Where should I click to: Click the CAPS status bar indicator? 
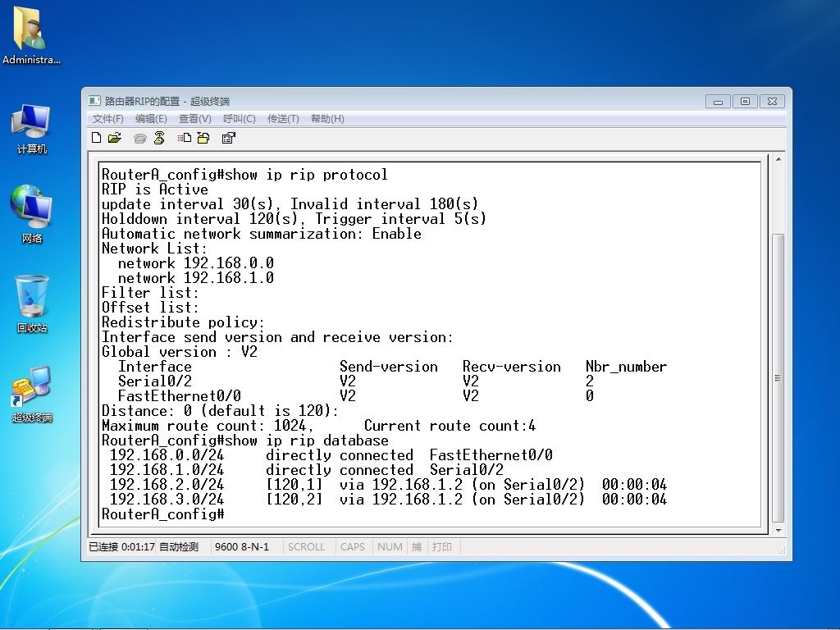353,547
